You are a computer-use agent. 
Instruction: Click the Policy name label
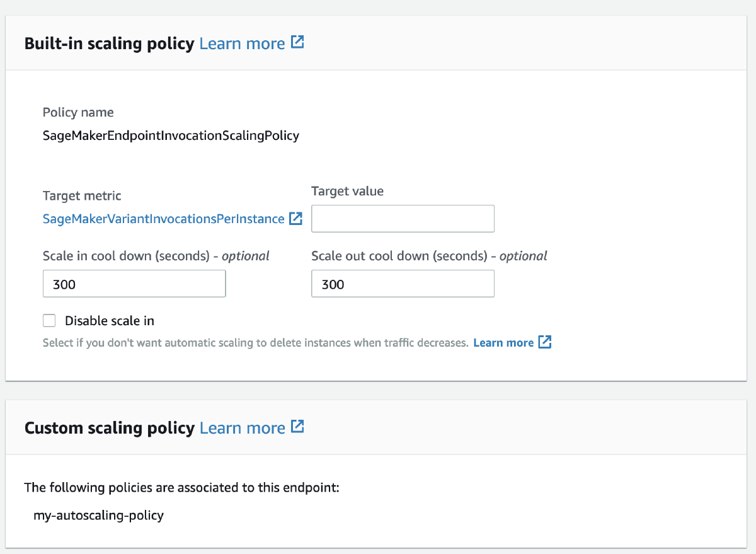[x=78, y=112]
